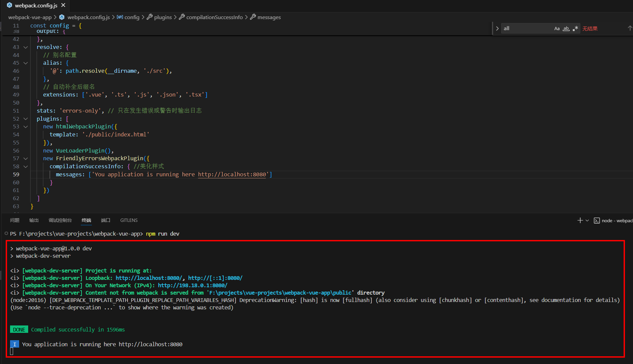This screenshot has width=633, height=364.
Task: Click 'npm run dev' command in terminal
Action: click(x=163, y=234)
